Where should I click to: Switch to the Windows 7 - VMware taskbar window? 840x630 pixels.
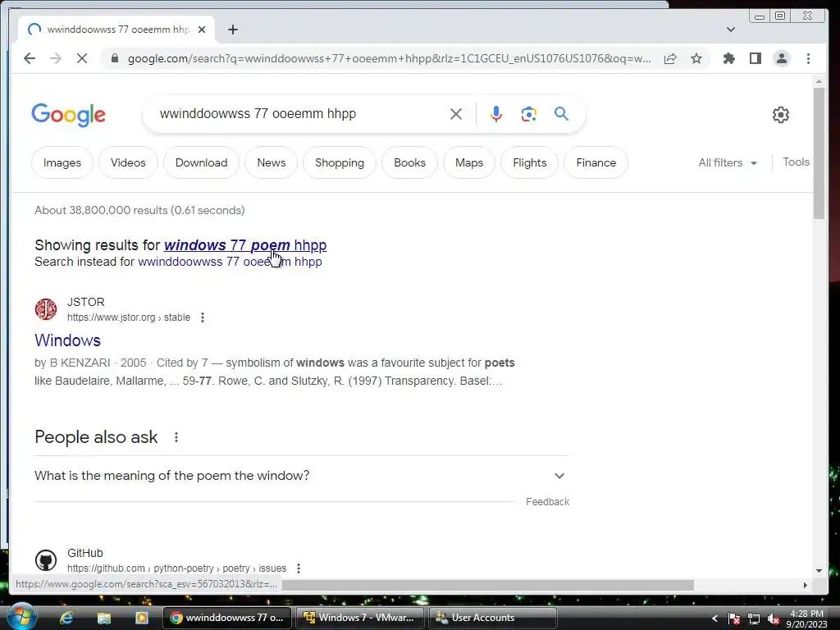[x=360, y=618]
